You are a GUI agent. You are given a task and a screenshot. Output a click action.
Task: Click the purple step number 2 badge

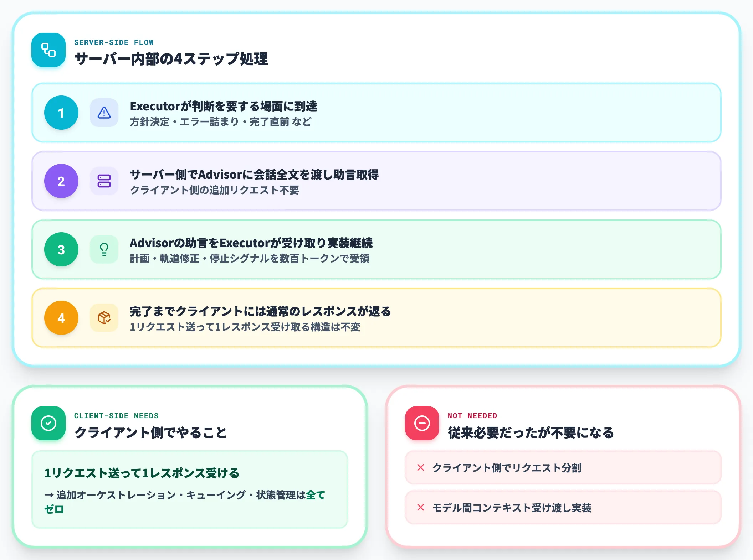(61, 181)
